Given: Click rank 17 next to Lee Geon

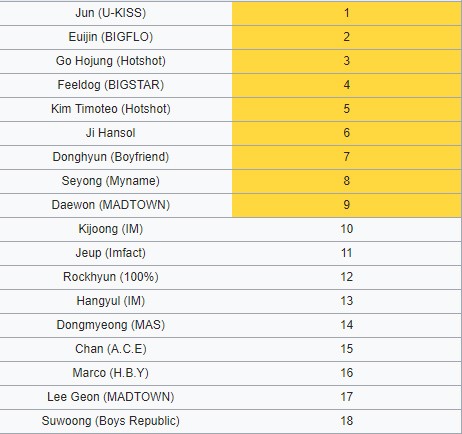Looking at the screenshot, I should tap(347, 397).
